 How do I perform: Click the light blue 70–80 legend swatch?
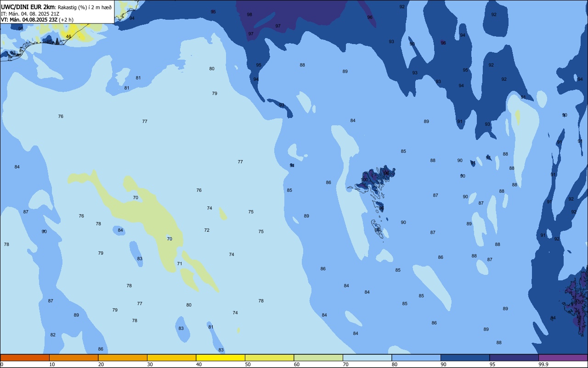[x=367, y=357]
